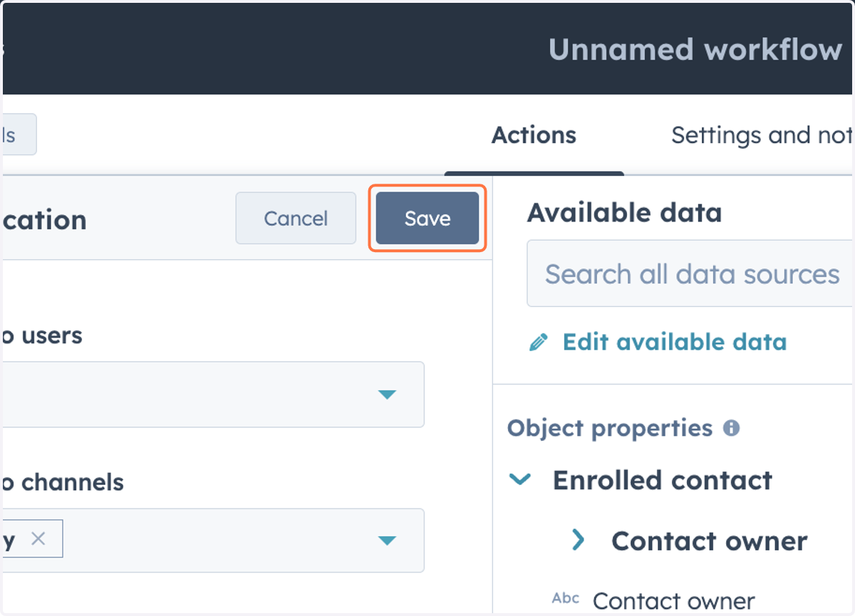
Task: Click the Unnamed workflow title
Action: tap(695, 50)
